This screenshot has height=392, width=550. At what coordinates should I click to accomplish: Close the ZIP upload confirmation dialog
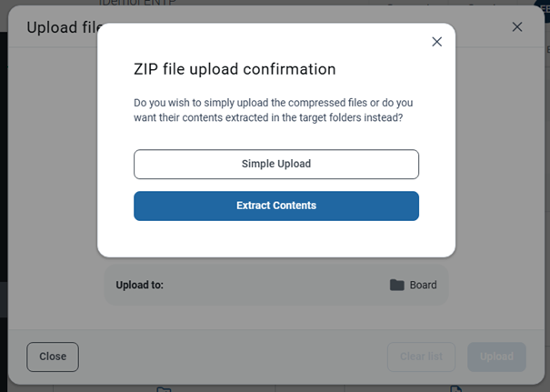(x=436, y=42)
